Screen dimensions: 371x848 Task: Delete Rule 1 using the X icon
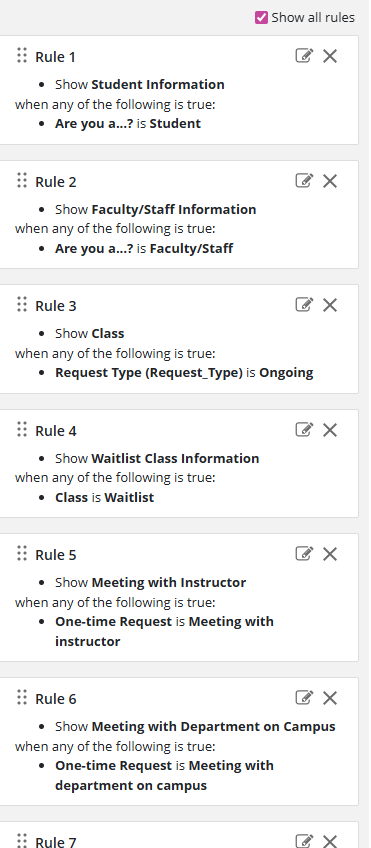(330, 56)
